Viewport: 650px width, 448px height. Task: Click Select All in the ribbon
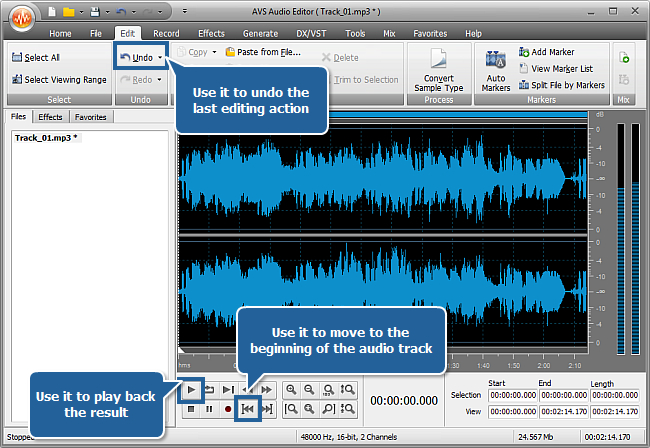(x=36, y=58)
